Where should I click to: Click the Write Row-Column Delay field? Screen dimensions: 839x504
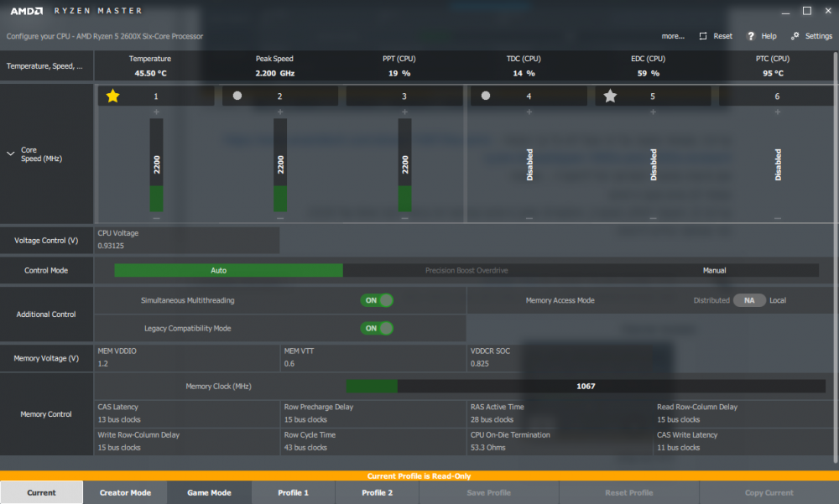[187, 441]
